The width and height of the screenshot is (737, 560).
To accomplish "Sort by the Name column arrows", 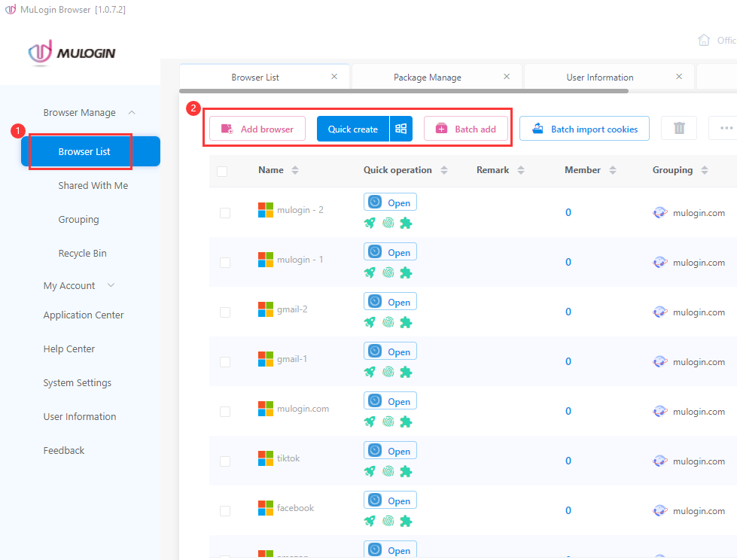I will [x=295, y=170].
